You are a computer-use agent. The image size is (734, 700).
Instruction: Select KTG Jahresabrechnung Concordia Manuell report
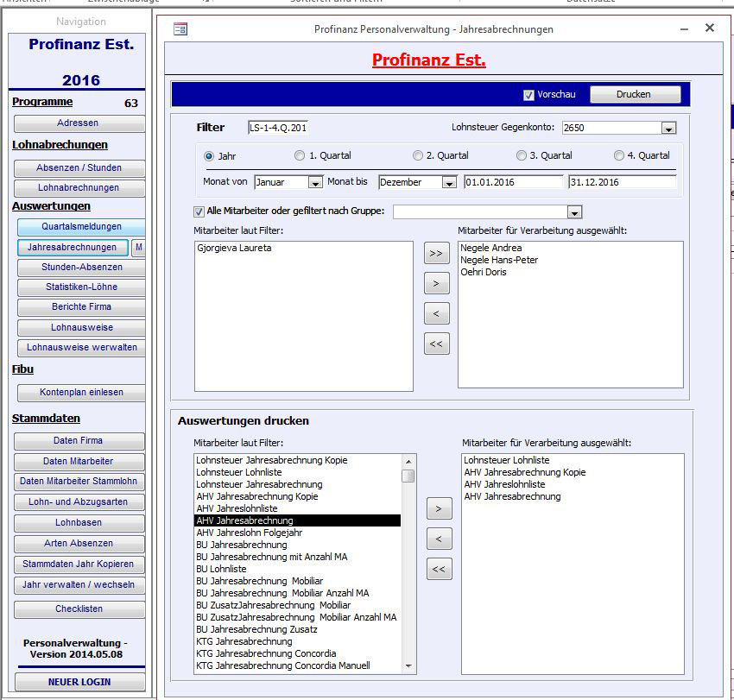(298, 665)
